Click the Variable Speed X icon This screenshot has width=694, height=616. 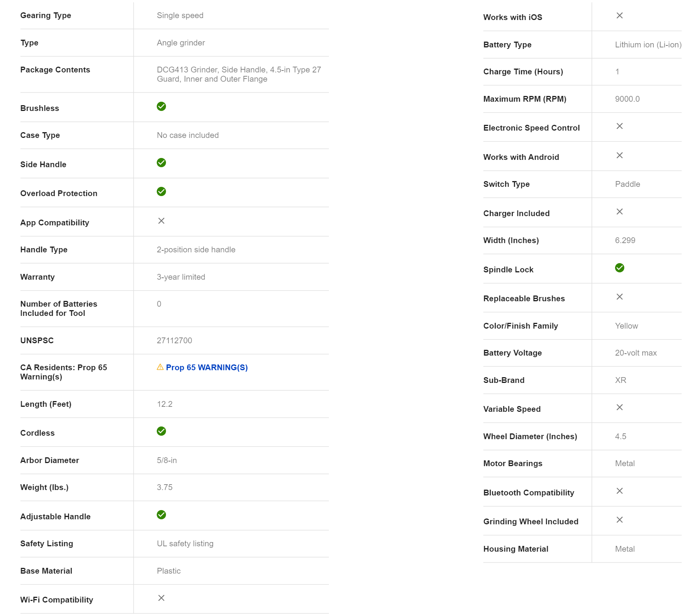pos(620,407)
